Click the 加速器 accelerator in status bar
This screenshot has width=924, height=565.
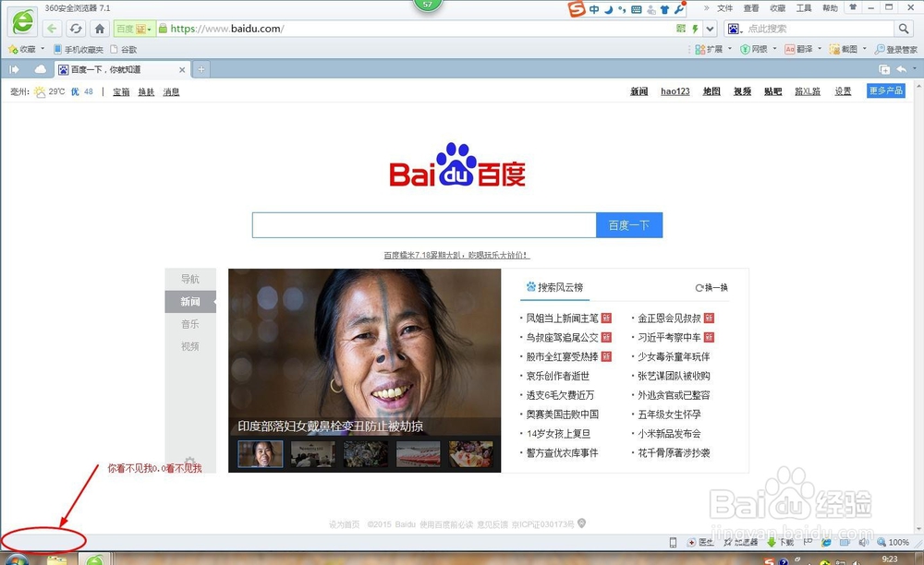[741, 542]
